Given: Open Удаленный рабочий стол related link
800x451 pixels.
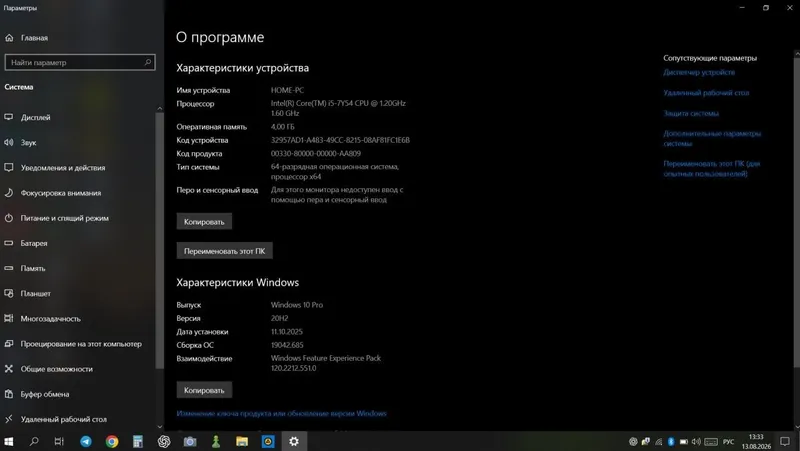Looking at the screenshot, I should pyautogui.click(x=706, y=93).
